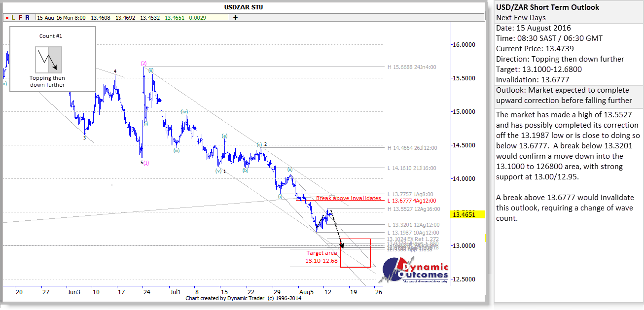Click the Dynamic Outcomes logo
The width and height of the screenshot is (644, 310).
[x=419, y=271]
